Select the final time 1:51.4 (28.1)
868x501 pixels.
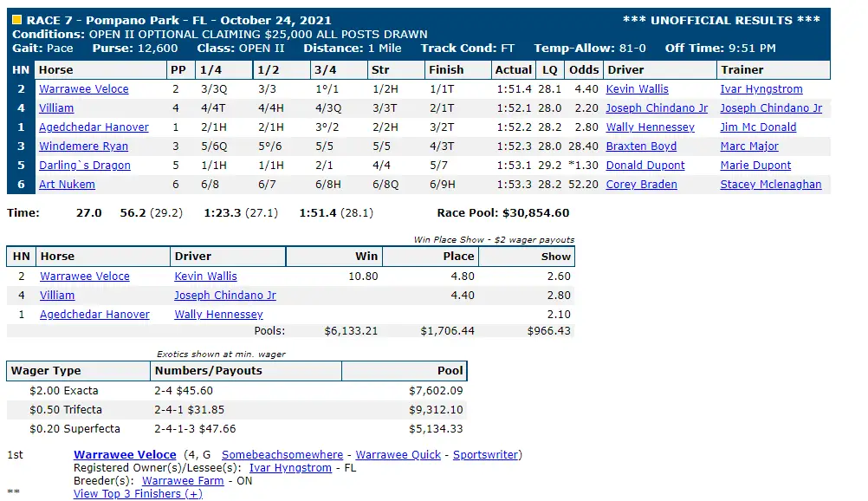tap(336, 213)
